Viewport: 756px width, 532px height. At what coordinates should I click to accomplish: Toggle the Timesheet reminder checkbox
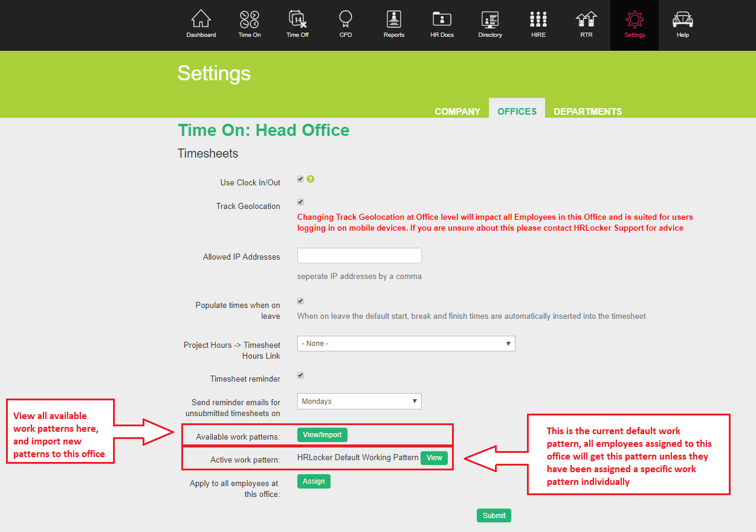300,376
